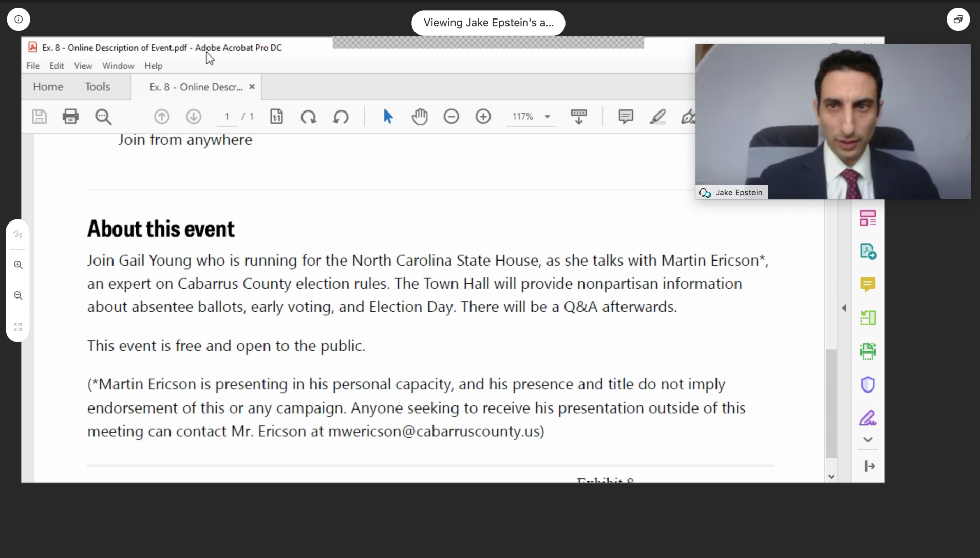The height and width of the screenshot is (558, 980).
Task: Click the pop-out window icon top right
Action: 958,20
